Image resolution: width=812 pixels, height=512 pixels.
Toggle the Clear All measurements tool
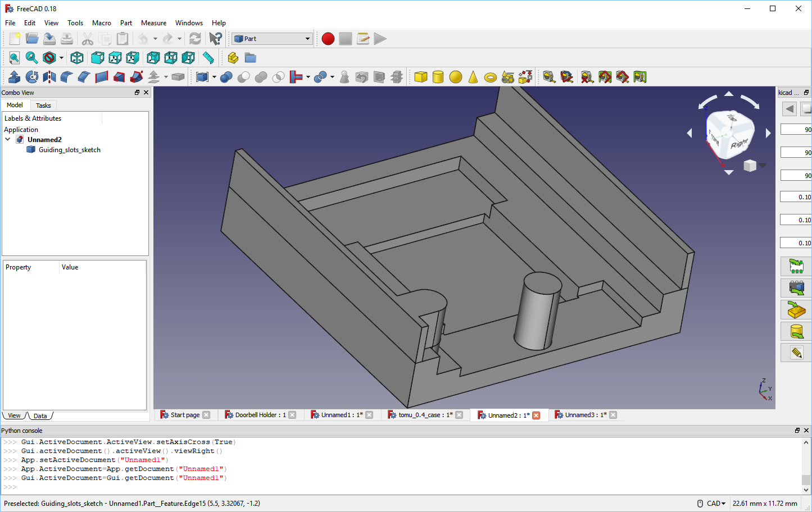[x=587, y=77]
